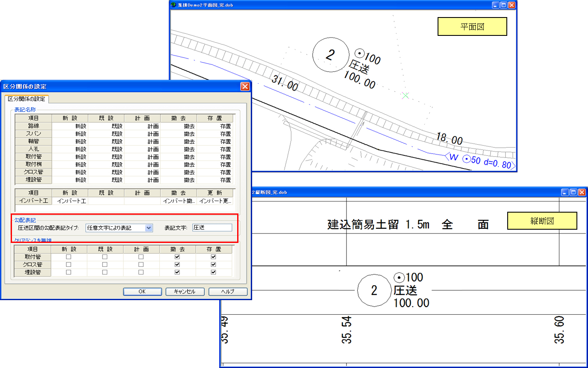Viewport: 588px width, 368px height.
Task: Close the 区分関係の設定 dialog with X
Action: 245,87
